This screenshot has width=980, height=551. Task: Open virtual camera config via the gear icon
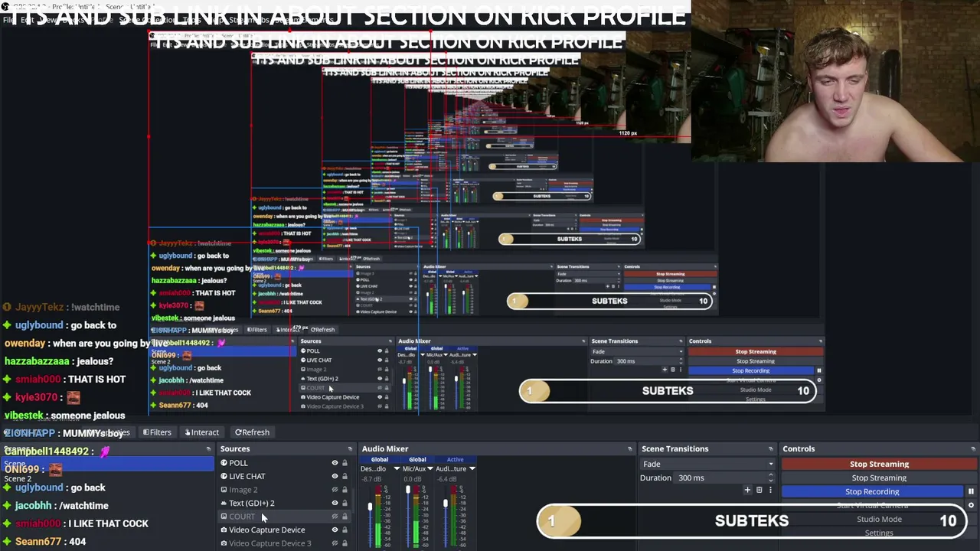pos(971,506)
